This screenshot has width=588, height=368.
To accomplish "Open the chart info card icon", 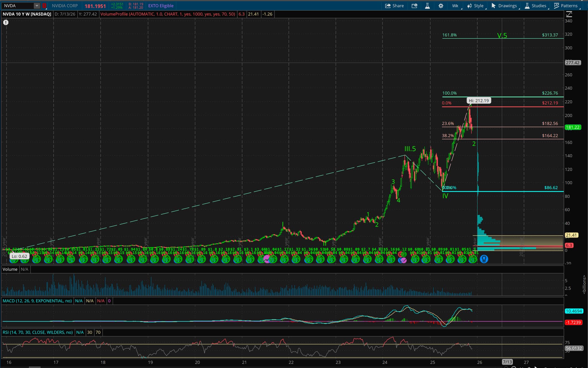I will click(414, 6).
